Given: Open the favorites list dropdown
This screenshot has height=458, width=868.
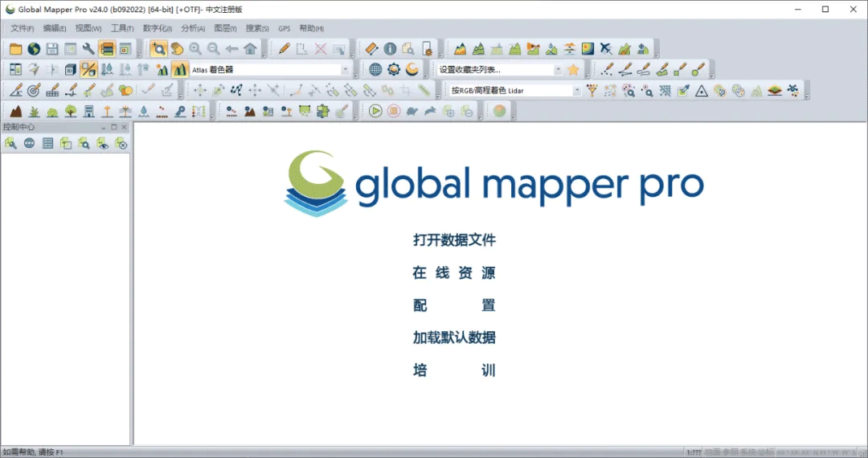Looking at the screenshot, I should tap(558, 70).
